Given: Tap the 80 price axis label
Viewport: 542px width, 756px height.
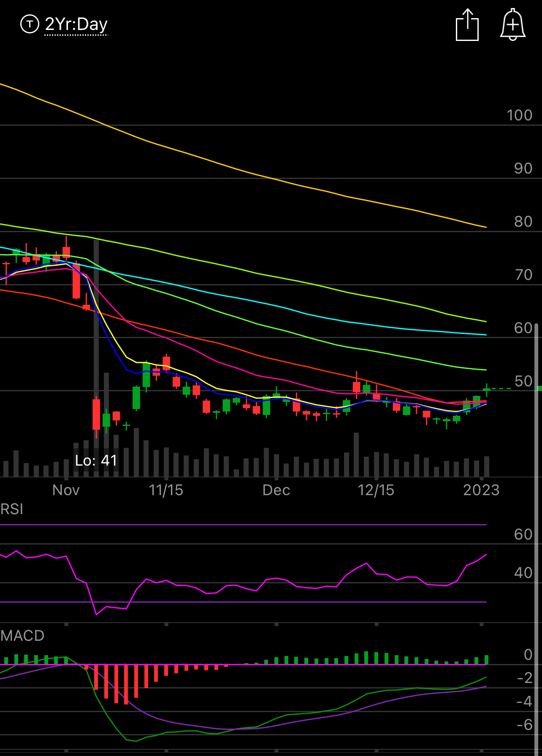Looking at the screenshot, I should coord(523,222).
